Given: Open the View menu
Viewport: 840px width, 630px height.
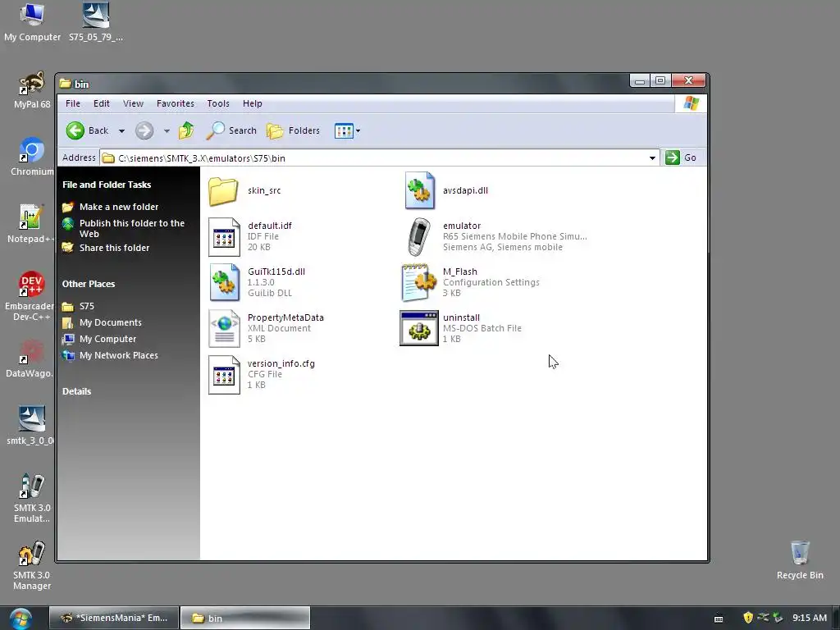Looking at the screenshot, I should coord(133,103).
